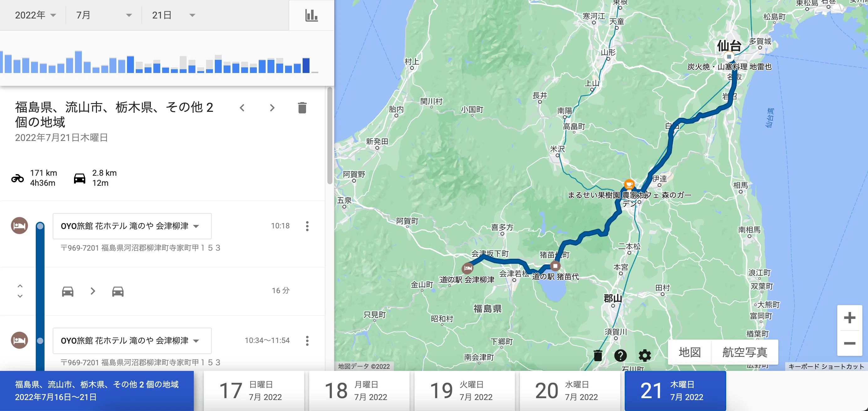Click the hotel bed icon beside the 10:18 entry

[x=19, y=226]
